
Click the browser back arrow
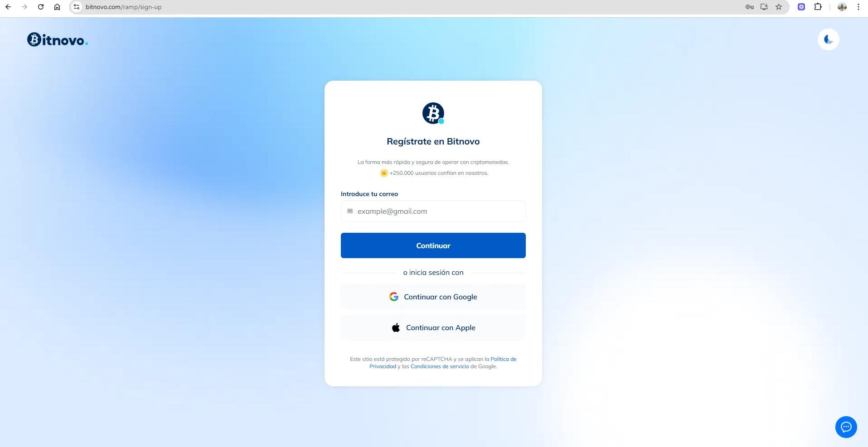click(8, 7)
